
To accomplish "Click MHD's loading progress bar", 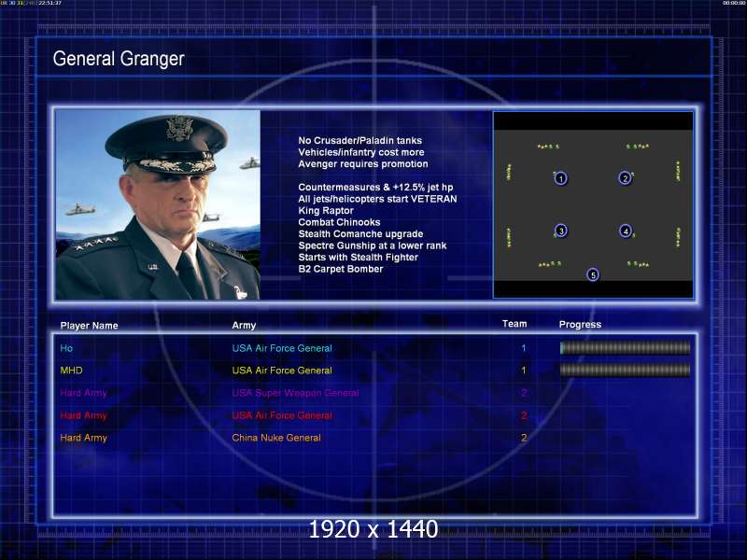I will click(x=625, y=370).
